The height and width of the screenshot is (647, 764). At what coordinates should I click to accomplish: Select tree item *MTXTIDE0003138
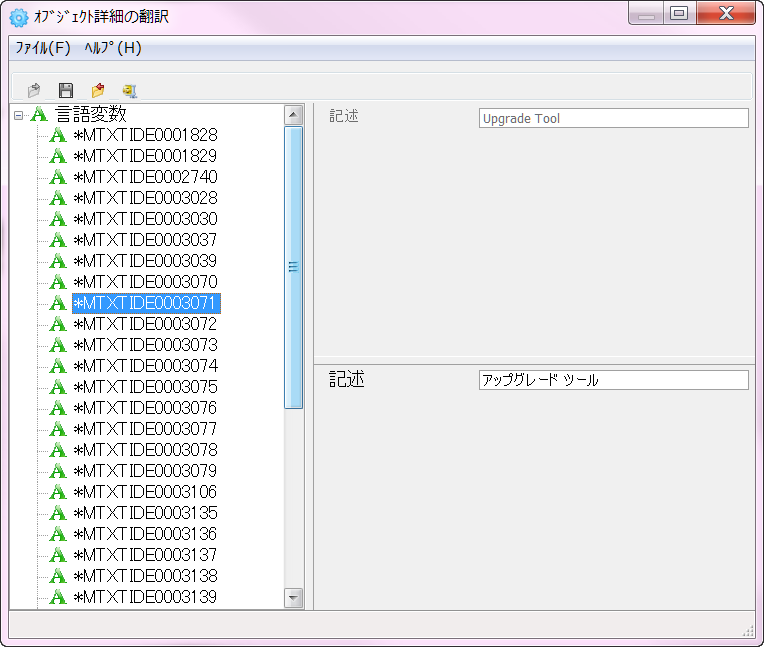click(145, 576)
